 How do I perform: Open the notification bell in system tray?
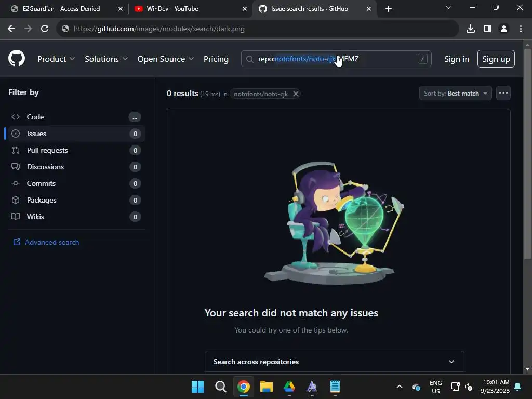518,387
